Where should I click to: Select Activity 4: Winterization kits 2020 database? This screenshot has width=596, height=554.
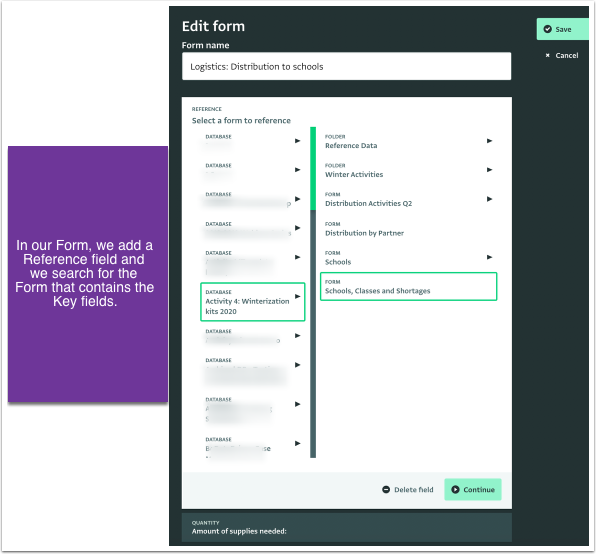coord(252,302)
